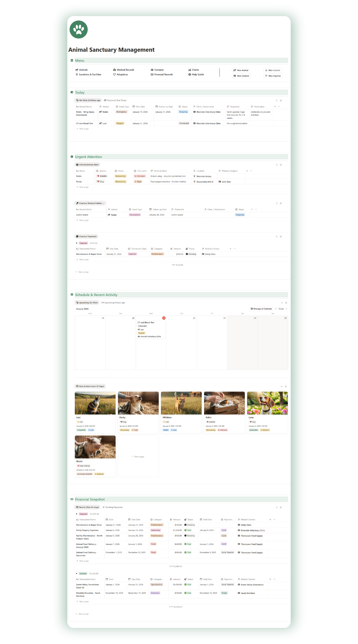Open the Overdue Medical Follow-ups view tab
This screenshot has height=644, width=358.
[x=90, y=203]
